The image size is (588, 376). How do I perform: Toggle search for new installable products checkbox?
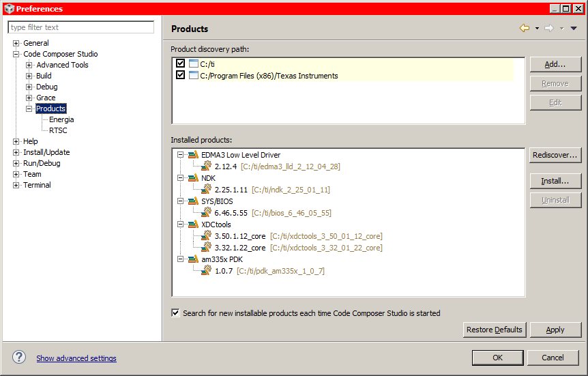click(x=175, y=313)
